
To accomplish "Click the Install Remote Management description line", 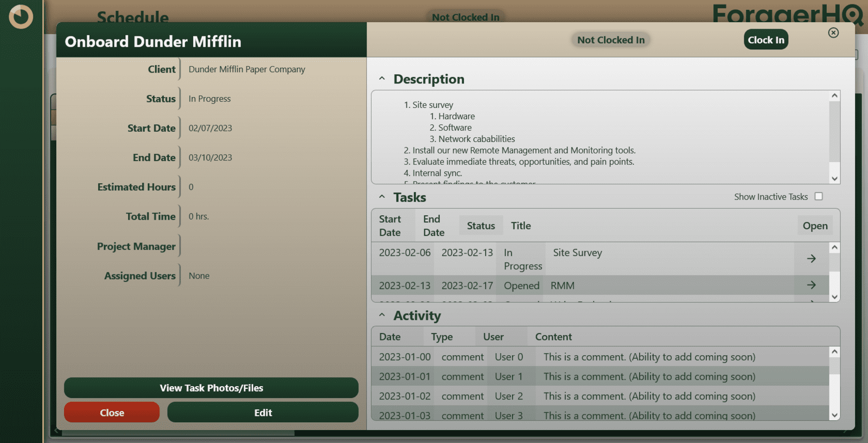I will (524, 150).
